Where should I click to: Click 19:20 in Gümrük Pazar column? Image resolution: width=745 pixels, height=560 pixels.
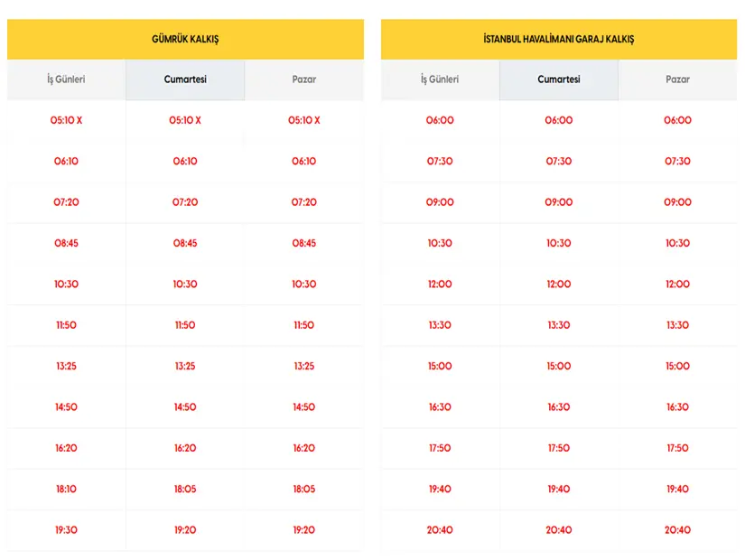(x=304, y=530)
